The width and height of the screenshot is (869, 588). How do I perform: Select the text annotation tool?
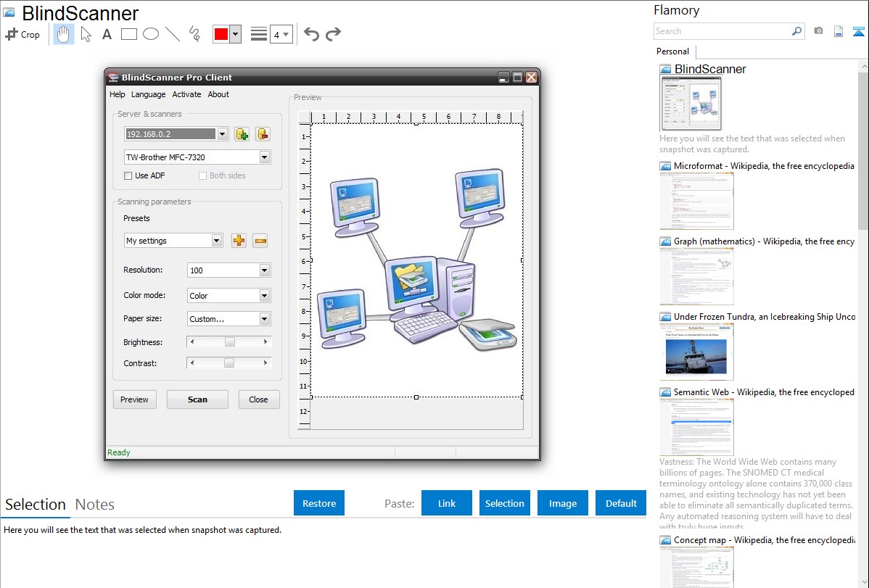pos(107,34)
